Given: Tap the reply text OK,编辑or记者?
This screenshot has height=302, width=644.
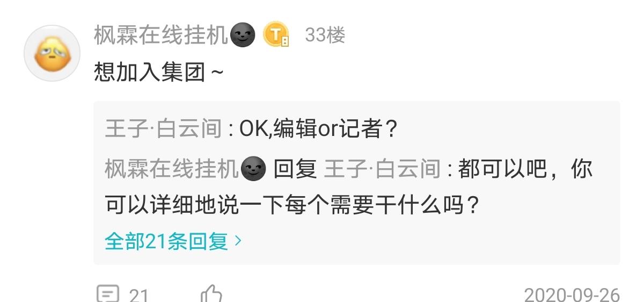Looking at the screenshot, I should [319, 129].
